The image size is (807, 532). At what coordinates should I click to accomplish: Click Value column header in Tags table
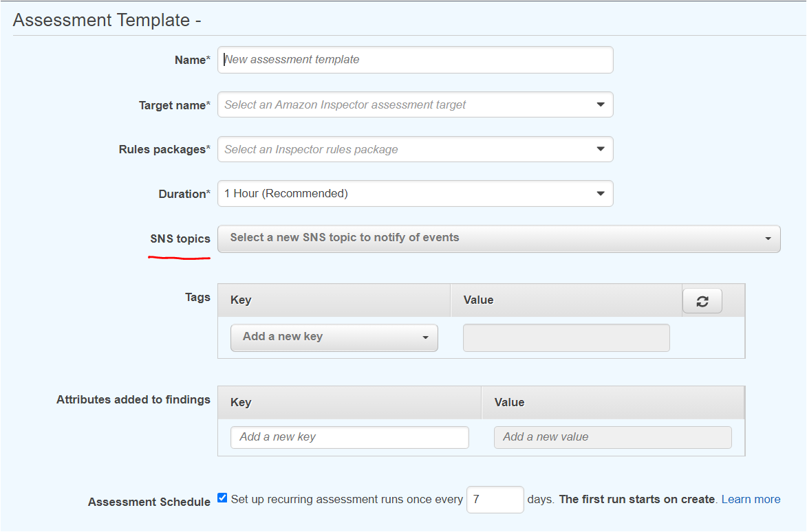pos(478,300)
